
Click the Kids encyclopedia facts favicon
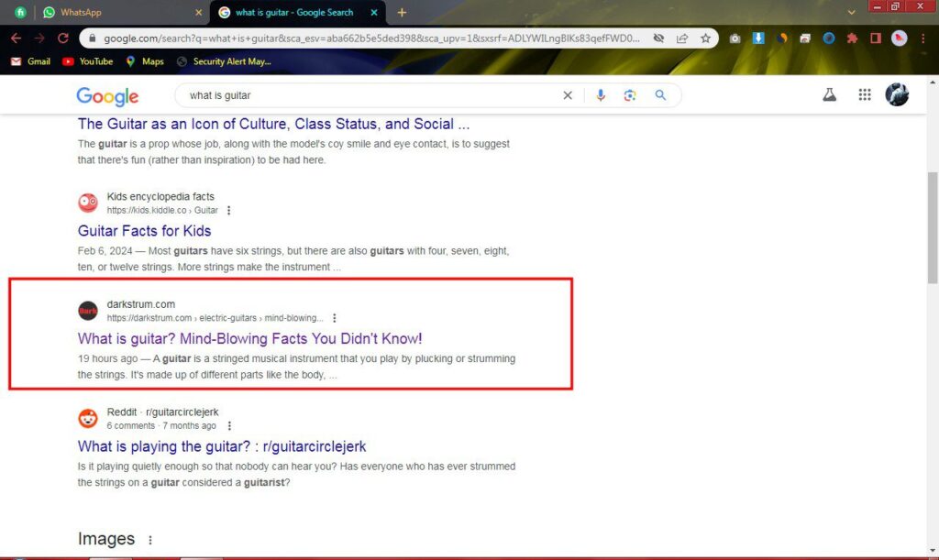88,203
